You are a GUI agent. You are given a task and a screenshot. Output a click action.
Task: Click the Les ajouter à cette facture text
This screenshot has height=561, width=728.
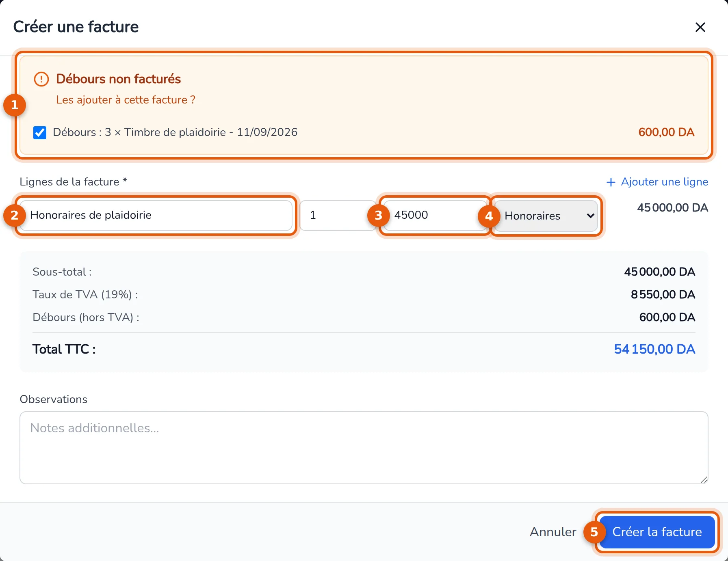point(126,100)
